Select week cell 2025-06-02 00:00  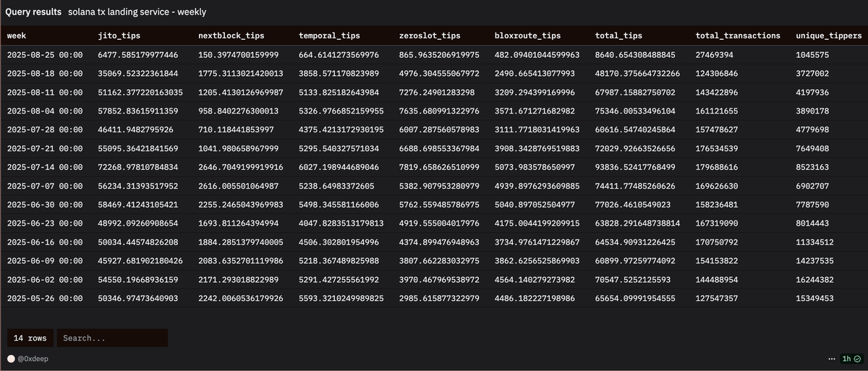(45, 280)
